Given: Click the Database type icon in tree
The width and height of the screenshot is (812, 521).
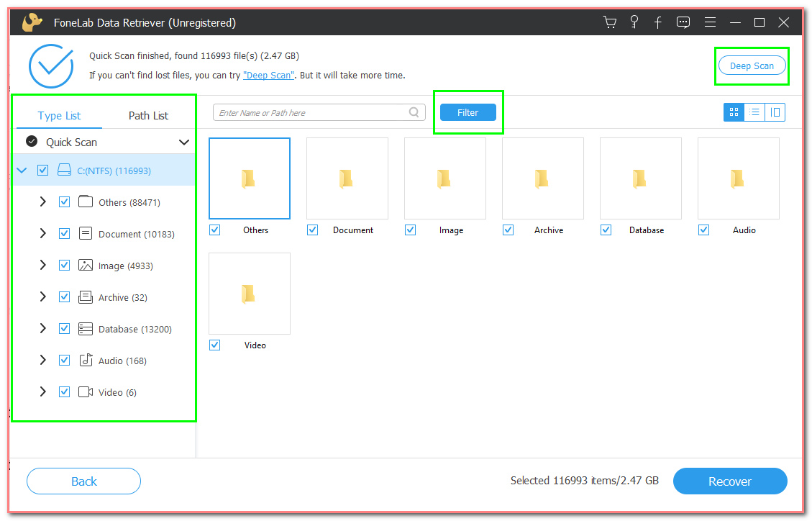Looking at the screenshot, I should 86,328.
